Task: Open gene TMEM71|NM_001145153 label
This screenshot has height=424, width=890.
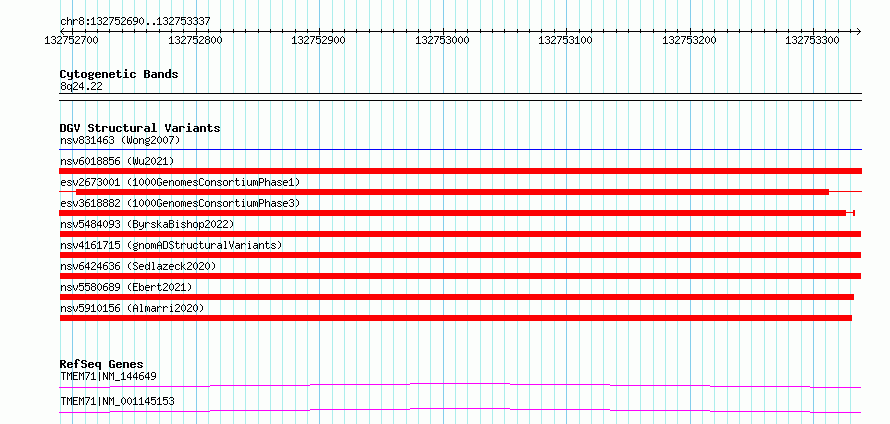Action: [117, 402]
